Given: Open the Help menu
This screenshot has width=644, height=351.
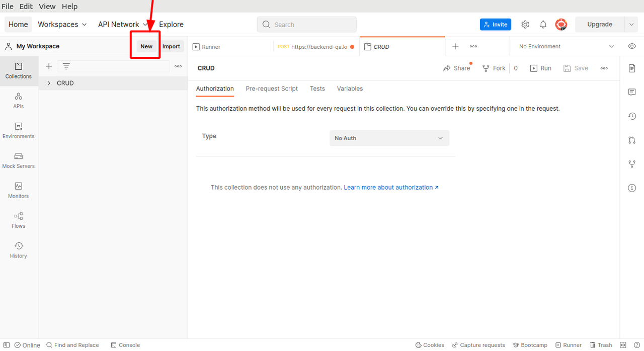Looking at the screenshot, I should [69, 7].
